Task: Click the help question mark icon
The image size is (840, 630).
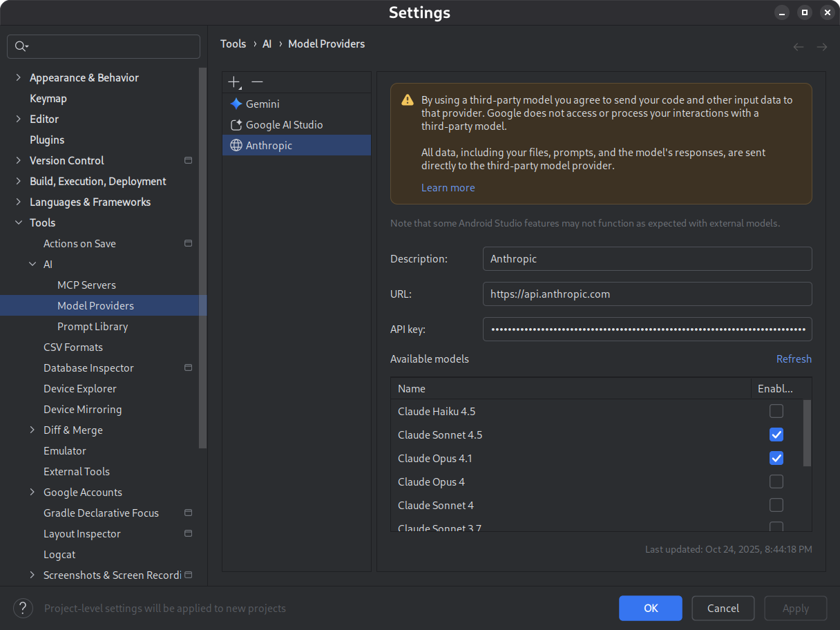Action: pos(23,608)
